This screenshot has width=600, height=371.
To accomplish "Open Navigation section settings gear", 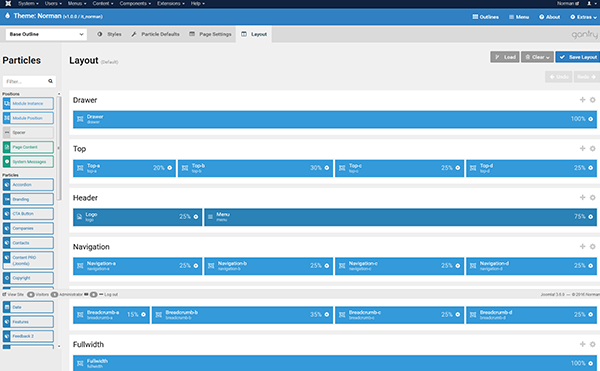I will [x=592, y=246].
